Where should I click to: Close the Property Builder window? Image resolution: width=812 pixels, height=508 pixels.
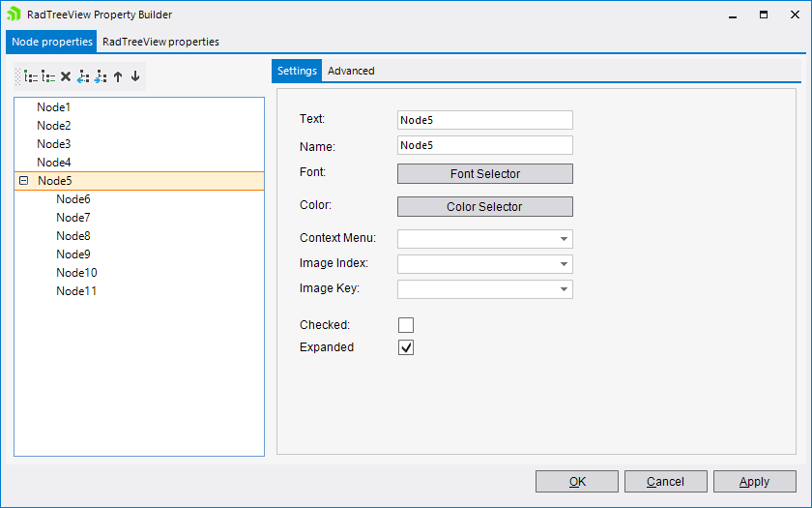(x=795, y=15)
